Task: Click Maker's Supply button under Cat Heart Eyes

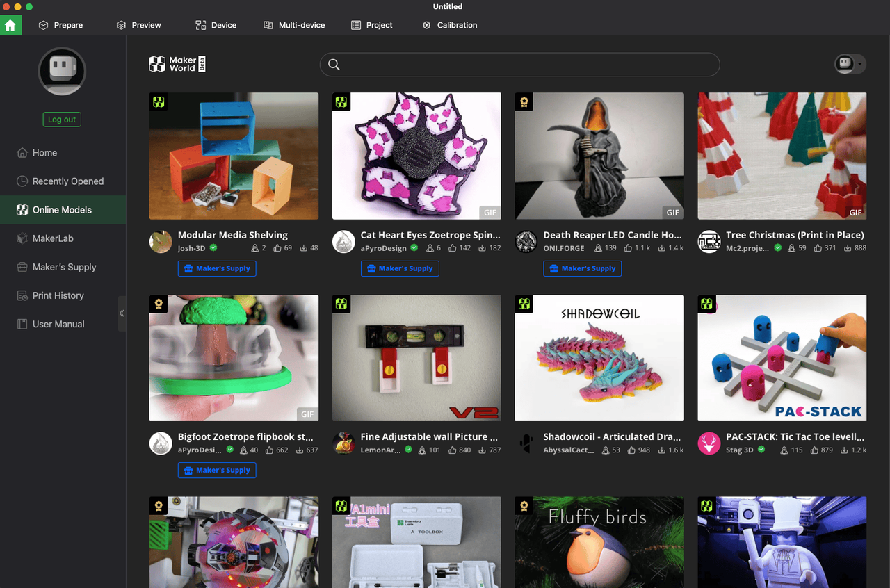Action: pos(400,268)
